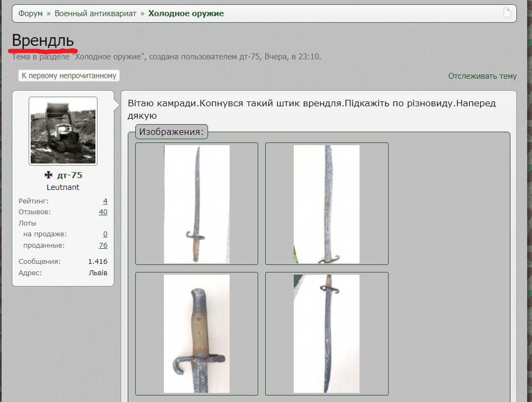Open the дт-75 username under the avatar

70,175
